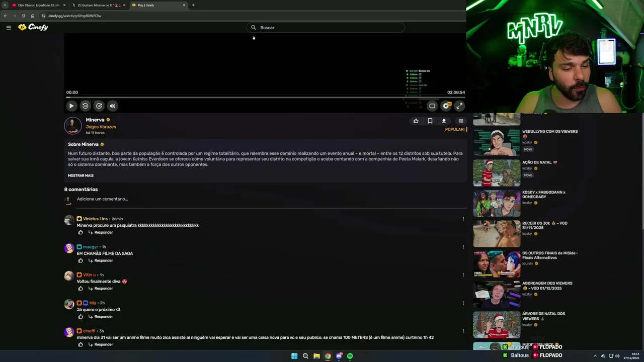
Task: Click the Jogos Vorazes category link
Action: tap(101, 127)
